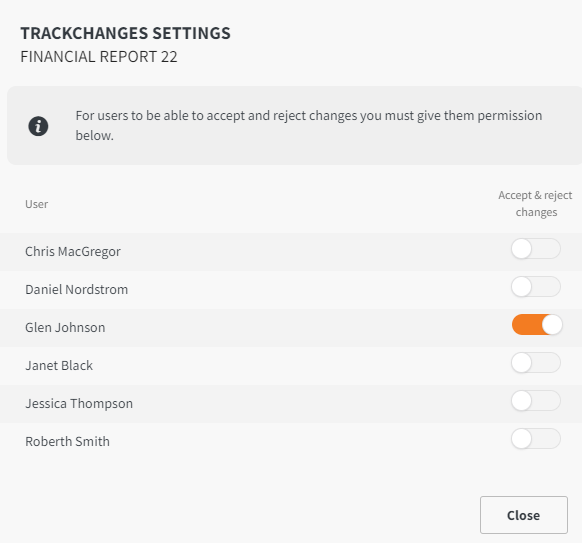Turn on Daniel Nordstrom's permission toggle
582x543 pixels.
click(x=536, y=287)
